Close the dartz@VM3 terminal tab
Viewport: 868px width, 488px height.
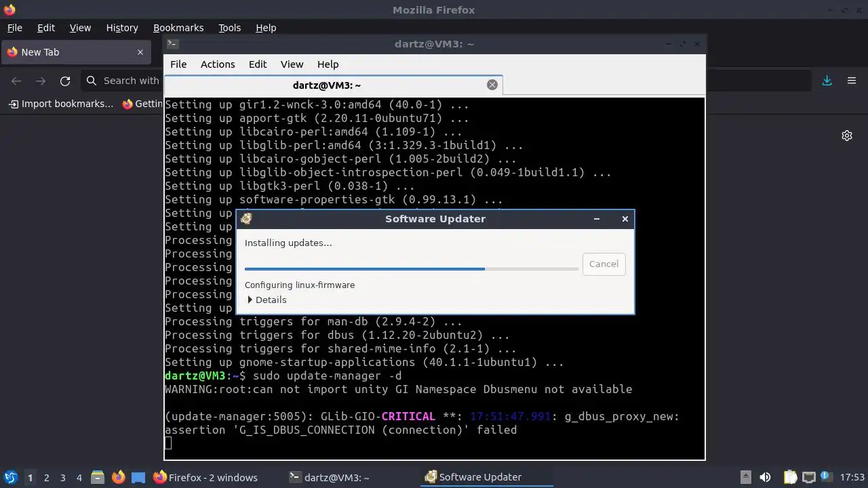[x=492, y=85]
